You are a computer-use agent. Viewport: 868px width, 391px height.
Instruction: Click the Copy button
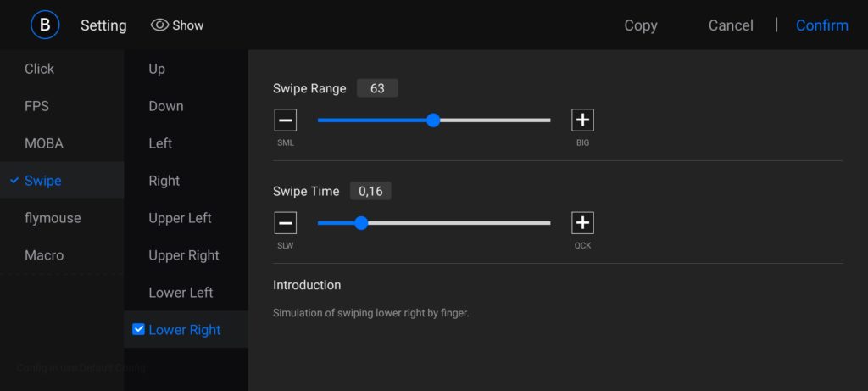coord(641,25)
